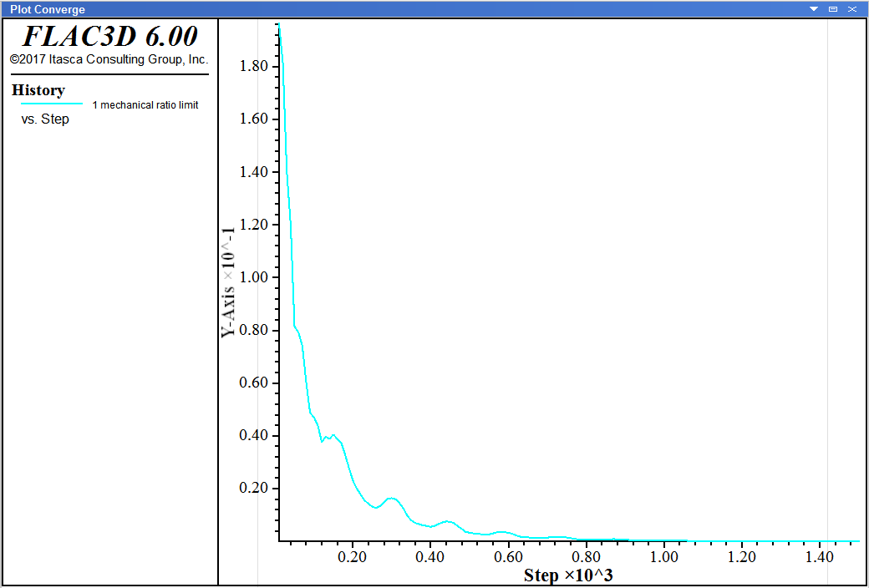This screenshot has height=588, width=869.
Task: Click the 1.20 y-axis tick value
Action: pos(253,225)
